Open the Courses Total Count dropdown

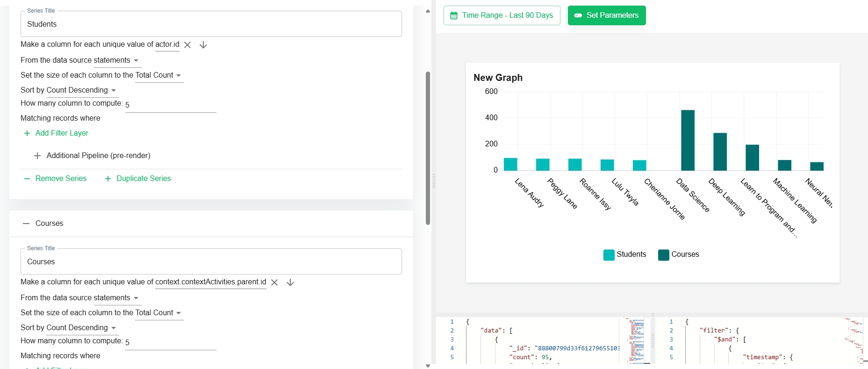pyautogui.click(x=159, y=313)
